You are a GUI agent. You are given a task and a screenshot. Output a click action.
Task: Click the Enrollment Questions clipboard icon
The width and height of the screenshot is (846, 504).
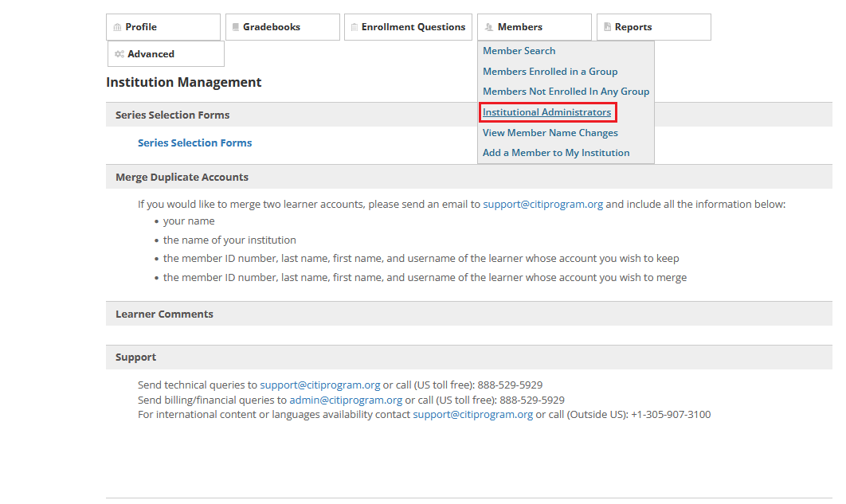[354, 27]
